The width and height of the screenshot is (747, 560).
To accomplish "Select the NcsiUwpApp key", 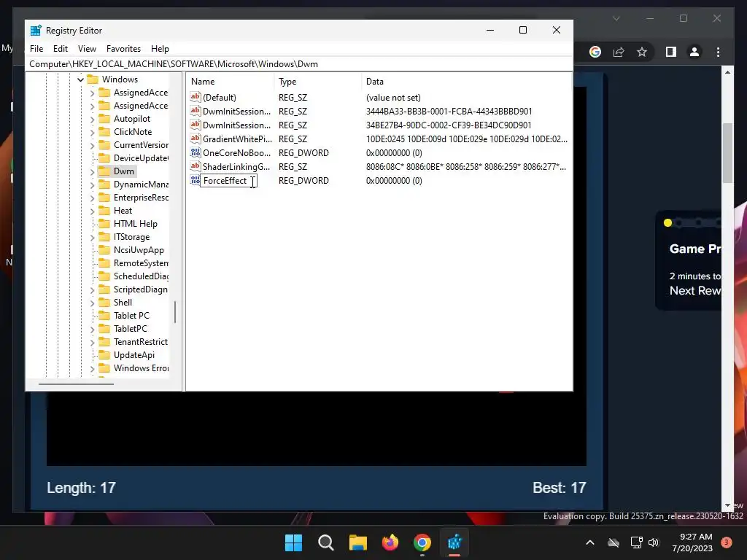I will [139, 250].
